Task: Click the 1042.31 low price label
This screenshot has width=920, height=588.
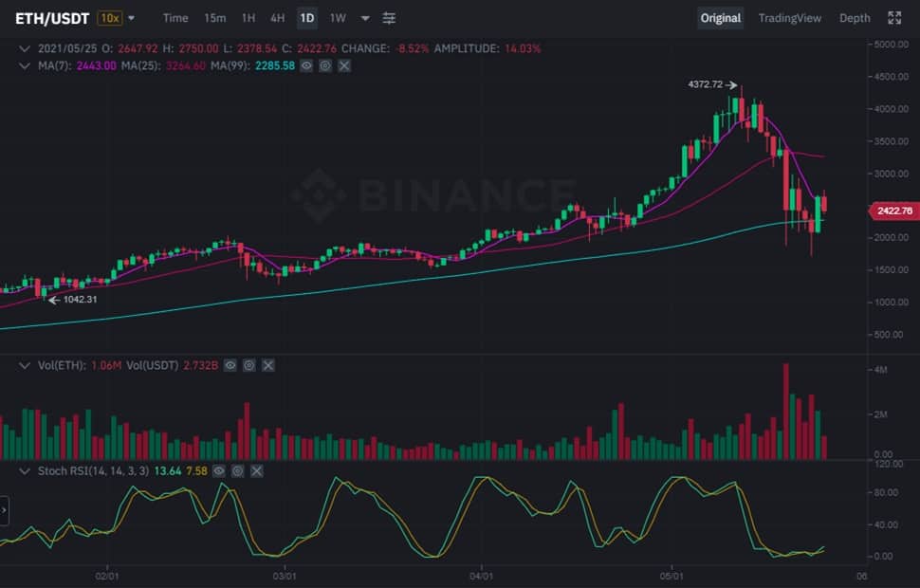Action: click(x=80, y=300)
